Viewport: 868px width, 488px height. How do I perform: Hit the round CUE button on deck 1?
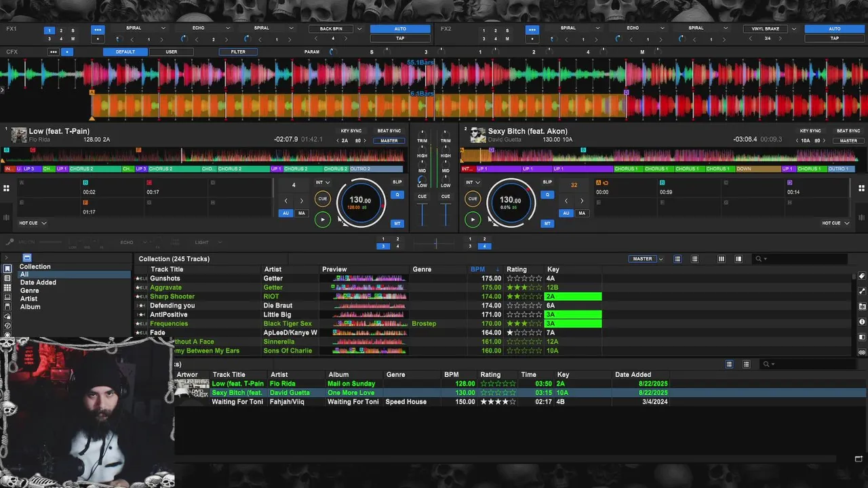click(x=323, y=199)
